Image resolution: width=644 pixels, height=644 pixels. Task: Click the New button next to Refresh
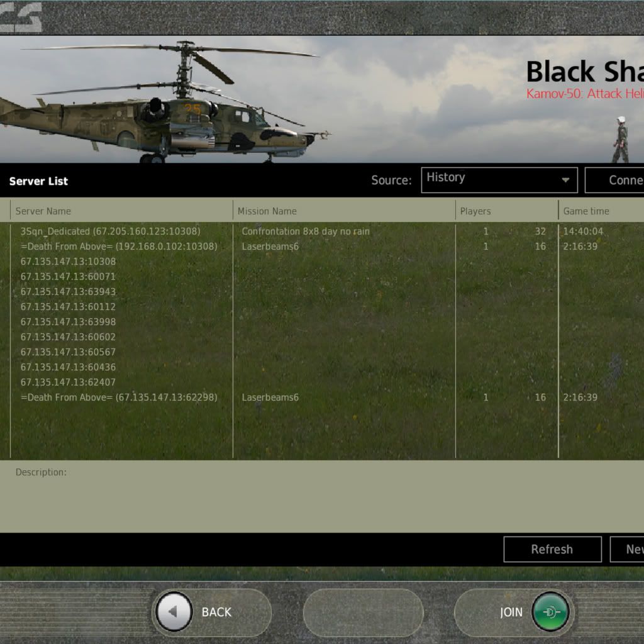click(x=627, y=549)
